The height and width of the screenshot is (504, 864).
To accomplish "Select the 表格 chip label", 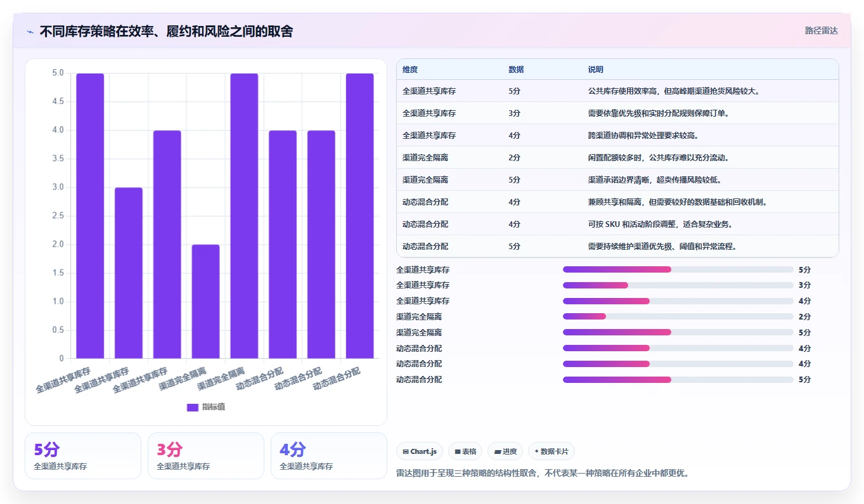I will 469,452.
